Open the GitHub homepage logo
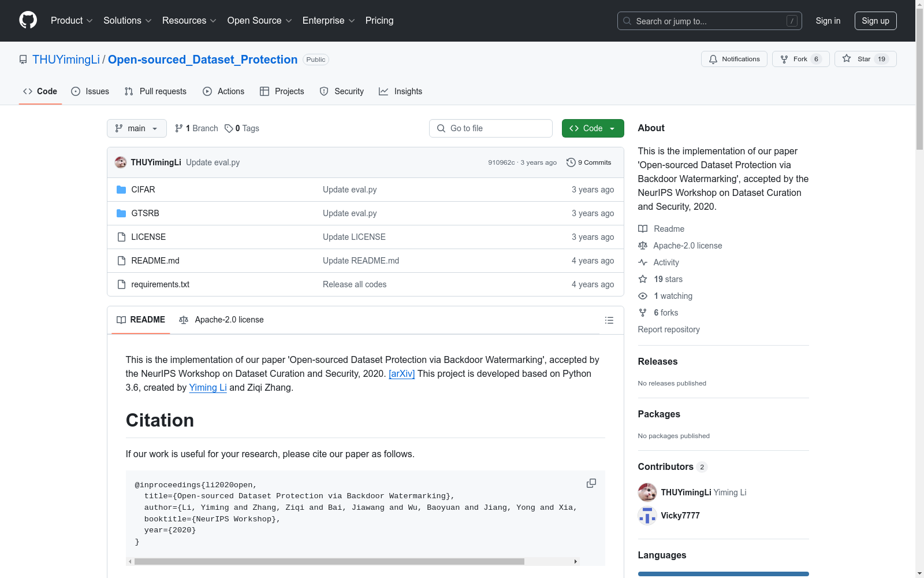Image resolution: width=924 pixels, height=578 pixels. [x=28, y=20]
